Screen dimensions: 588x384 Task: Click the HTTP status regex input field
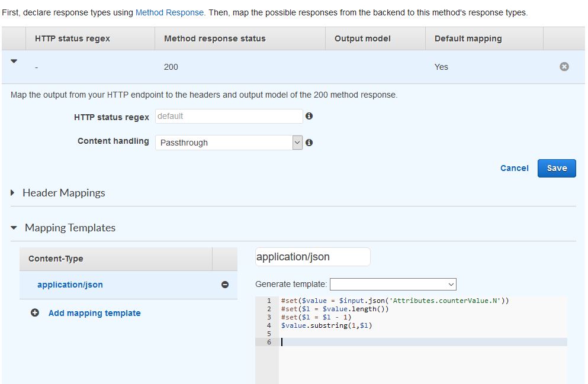coord(228,116)
